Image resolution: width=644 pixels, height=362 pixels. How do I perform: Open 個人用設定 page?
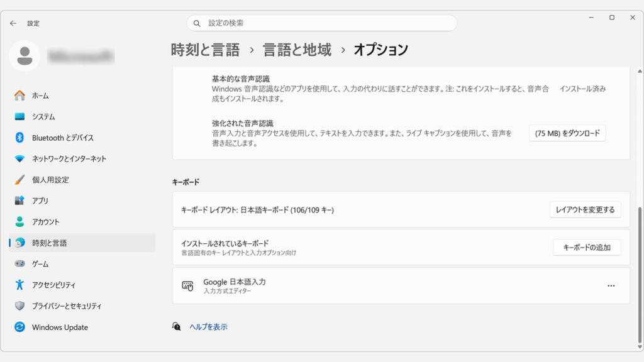point(82,180)
